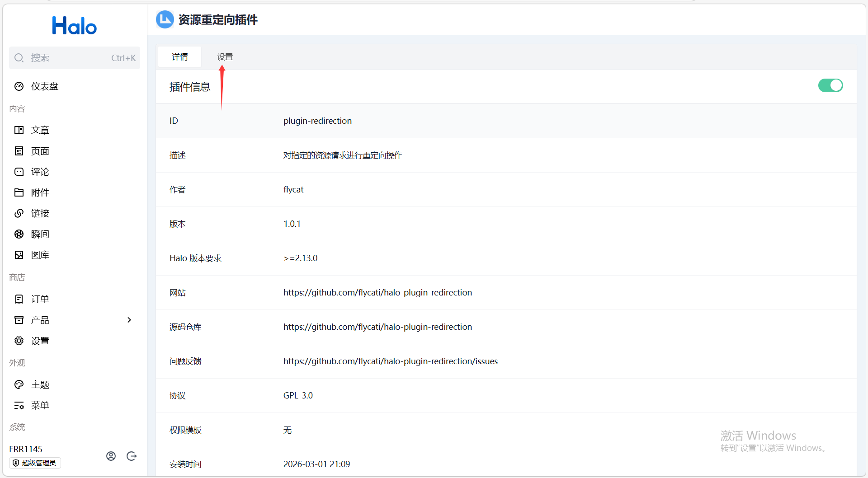This screenshot has height=478, width=868.
Task: Click the Links chain icon
Action: (x=19, y=213)
